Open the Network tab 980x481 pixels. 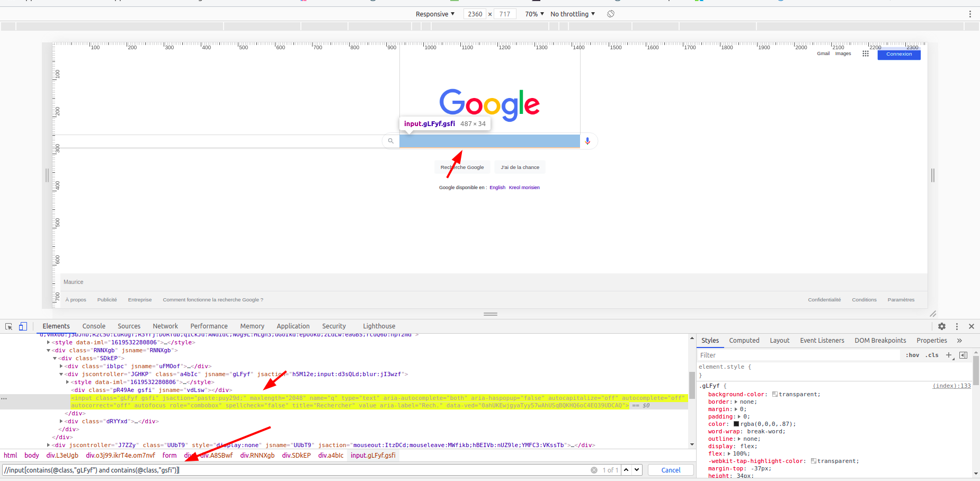[165, 326]
